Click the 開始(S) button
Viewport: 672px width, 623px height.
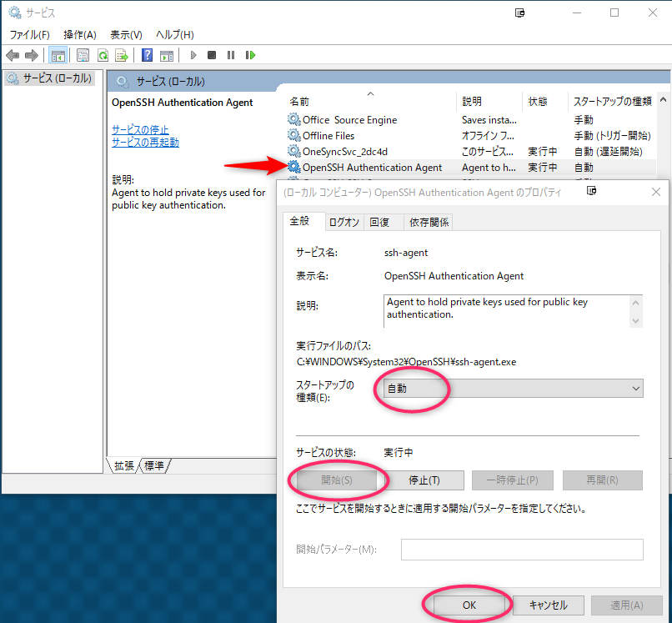coord(337,480)
